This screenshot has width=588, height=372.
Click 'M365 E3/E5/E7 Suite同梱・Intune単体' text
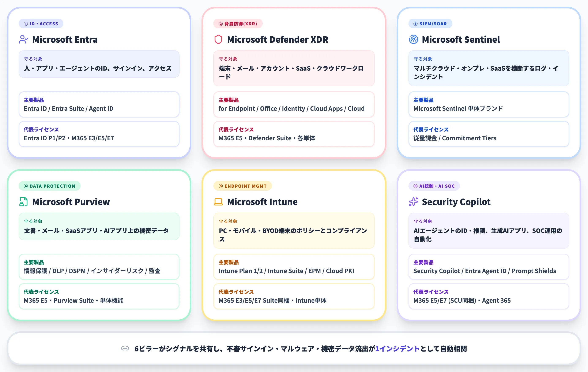[x=272, y=300]
